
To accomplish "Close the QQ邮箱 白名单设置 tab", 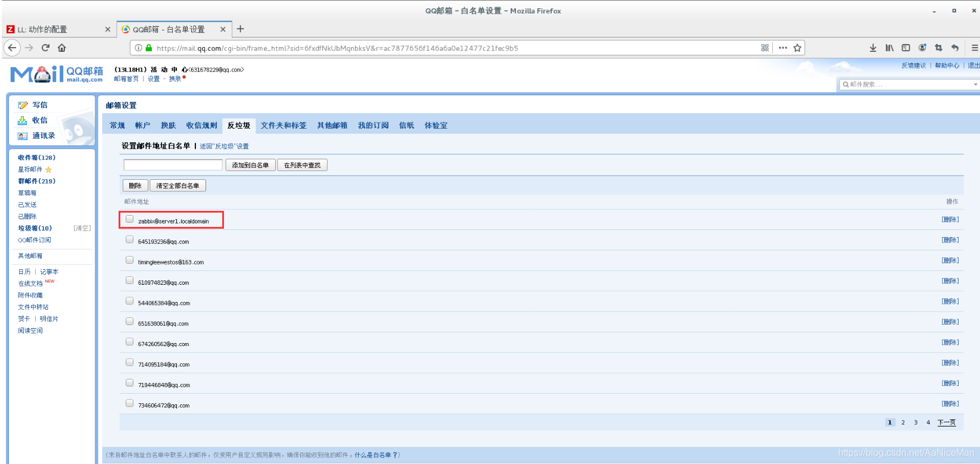I will tap(223, 29).
